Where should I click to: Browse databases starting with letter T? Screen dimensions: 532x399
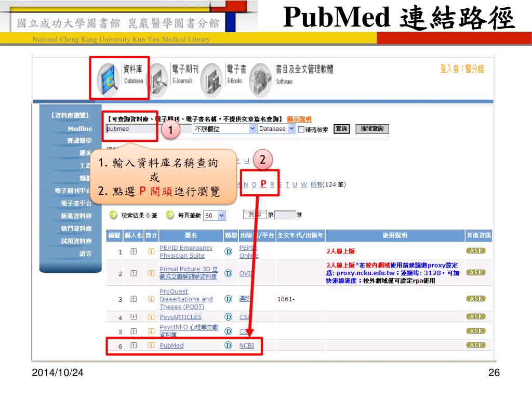point(287,184)
